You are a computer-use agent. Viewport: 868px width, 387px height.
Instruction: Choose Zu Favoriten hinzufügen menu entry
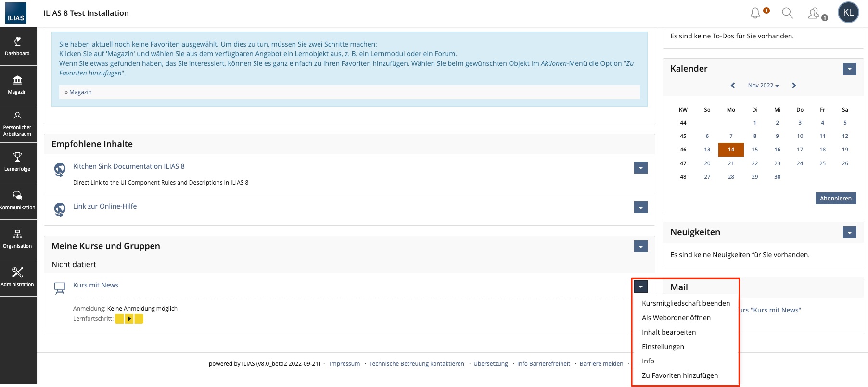coord(679,375)
